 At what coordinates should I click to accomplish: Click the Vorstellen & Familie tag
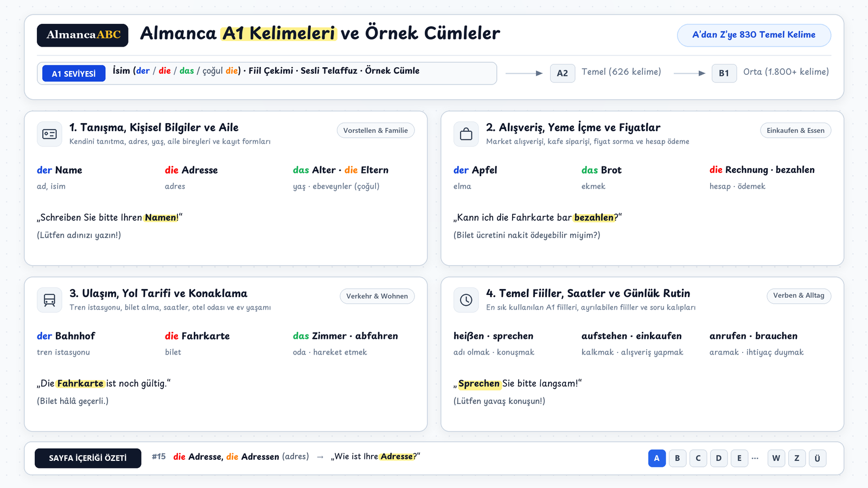(x=375, y=131)
